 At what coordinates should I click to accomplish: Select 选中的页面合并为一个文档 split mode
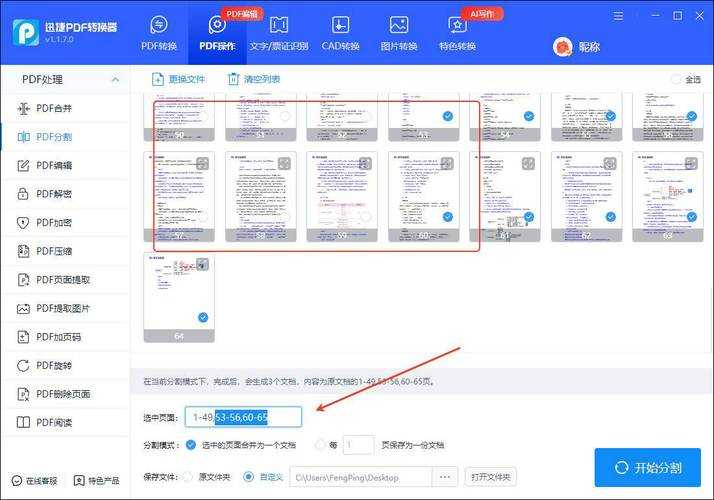[191, 445]
